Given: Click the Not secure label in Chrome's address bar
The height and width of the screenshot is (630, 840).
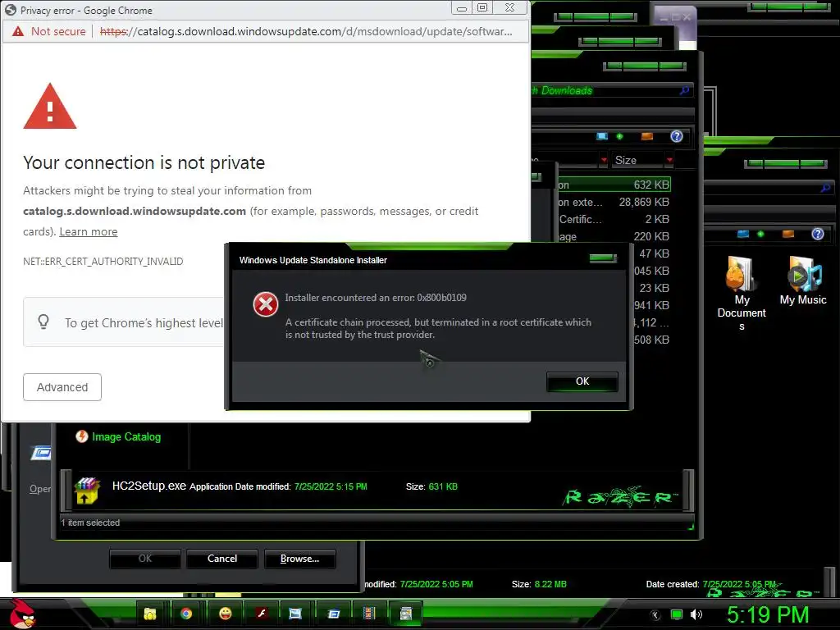Looking at the screenshot, I should (58, 32).
